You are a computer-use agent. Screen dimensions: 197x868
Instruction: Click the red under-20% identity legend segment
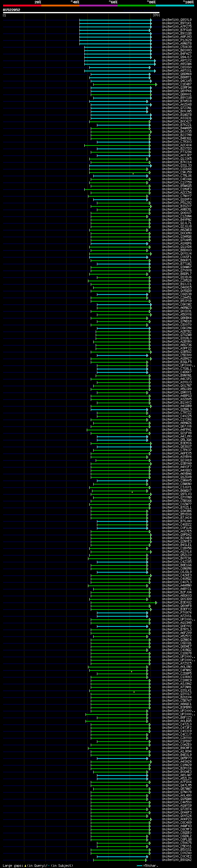22,6
